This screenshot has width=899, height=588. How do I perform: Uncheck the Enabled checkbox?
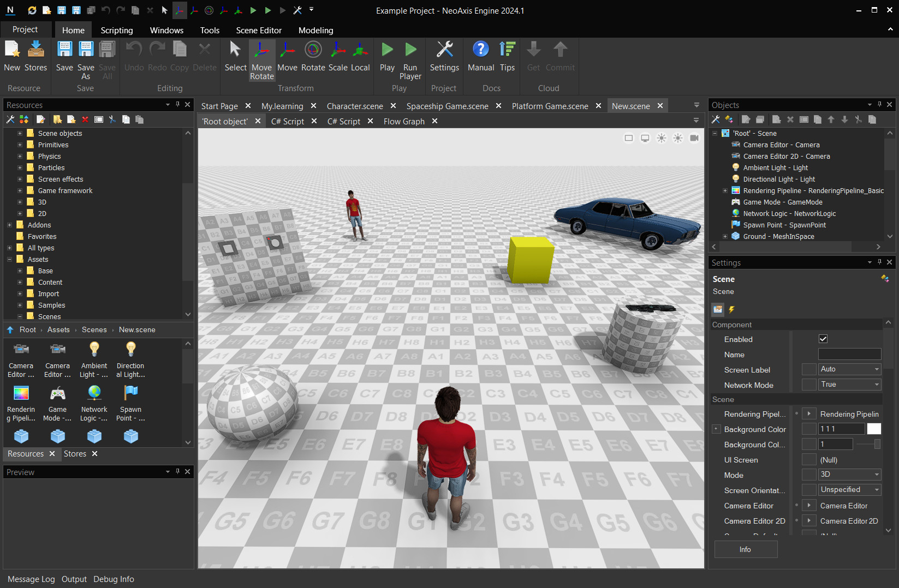point(823,339)
